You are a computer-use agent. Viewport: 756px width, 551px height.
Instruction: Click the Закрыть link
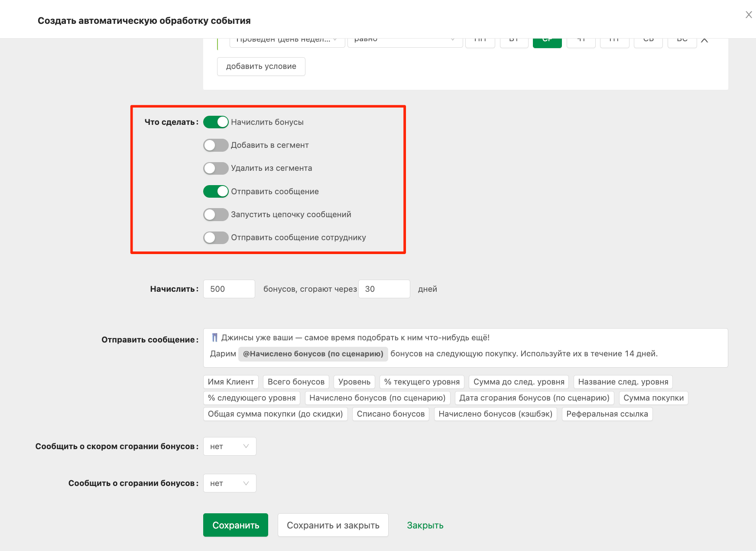tap(425, 525)
